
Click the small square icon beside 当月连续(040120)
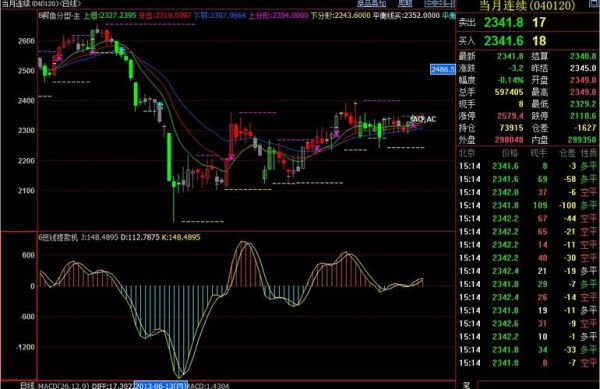[x=593, y=4]
